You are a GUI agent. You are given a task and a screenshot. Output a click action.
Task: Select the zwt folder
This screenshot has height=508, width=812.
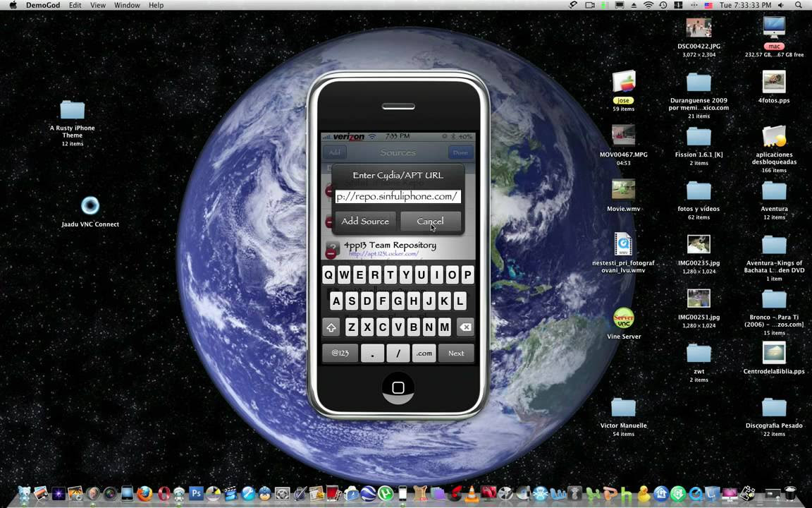699,353
